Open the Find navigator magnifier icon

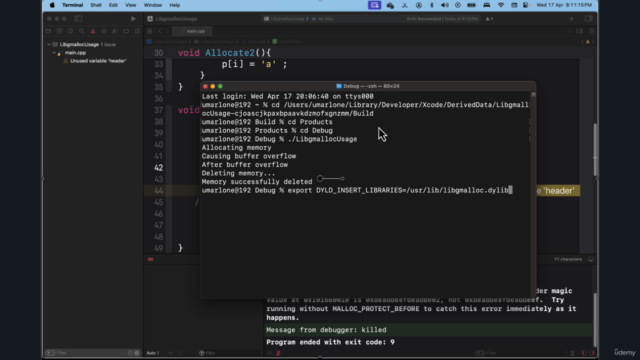click(x=81, y=31)
